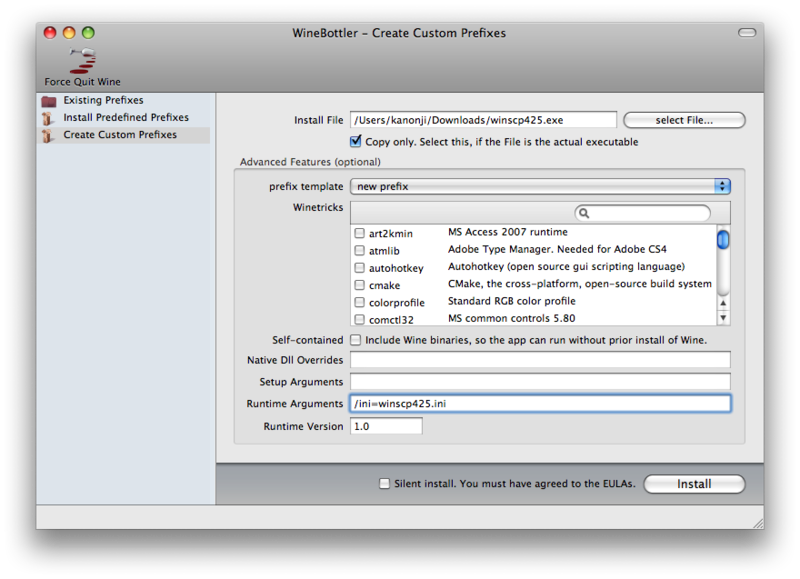
Task: Click the Winetricks list scroll-down arrow
Action: click(x=723, y=317)
